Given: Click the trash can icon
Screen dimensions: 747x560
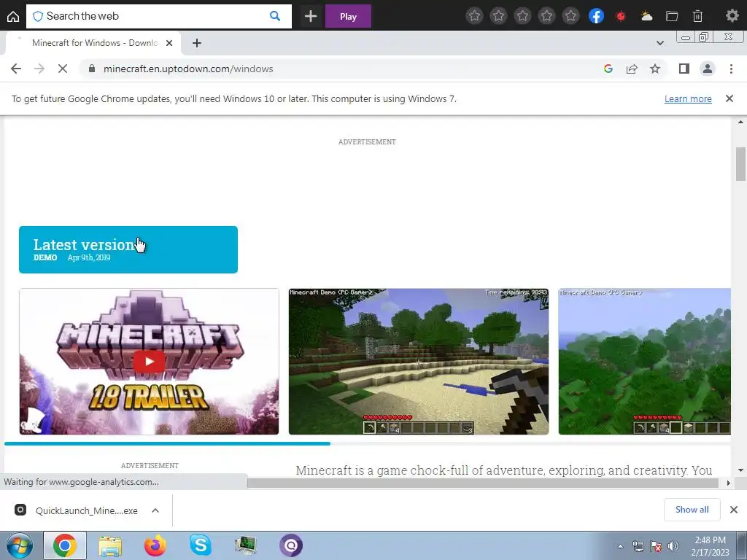Looking at the screenshot, I should pos(697,16).
